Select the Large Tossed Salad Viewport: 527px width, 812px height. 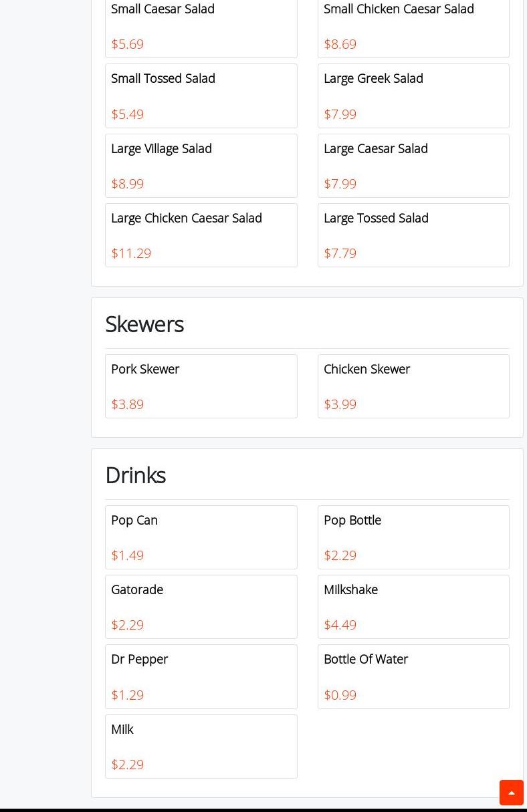click(413, 235)
